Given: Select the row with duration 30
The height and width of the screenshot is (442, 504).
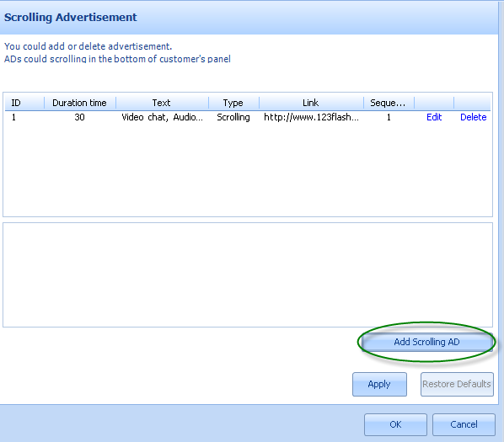Looking at the screenshot, I should 248,117.
